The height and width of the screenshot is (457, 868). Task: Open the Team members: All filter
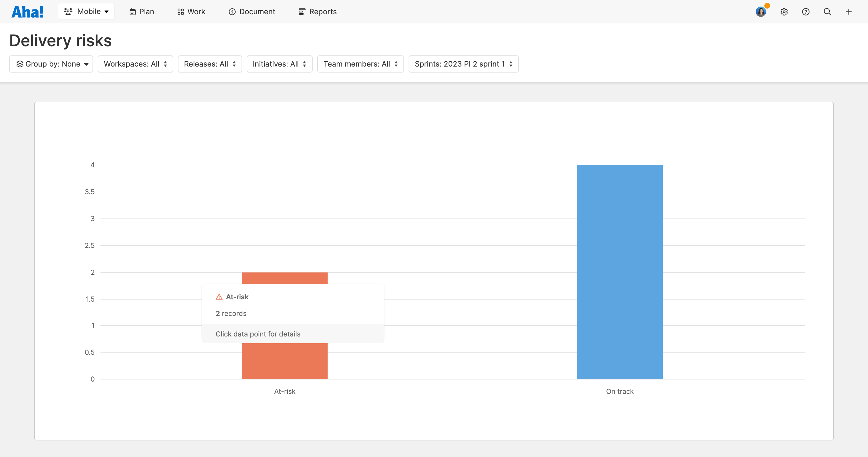coord(360,64)
